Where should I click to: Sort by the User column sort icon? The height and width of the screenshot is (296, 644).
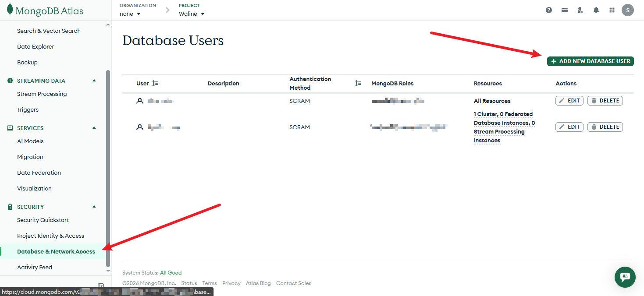pyautogui.click(x=155, y=83)
